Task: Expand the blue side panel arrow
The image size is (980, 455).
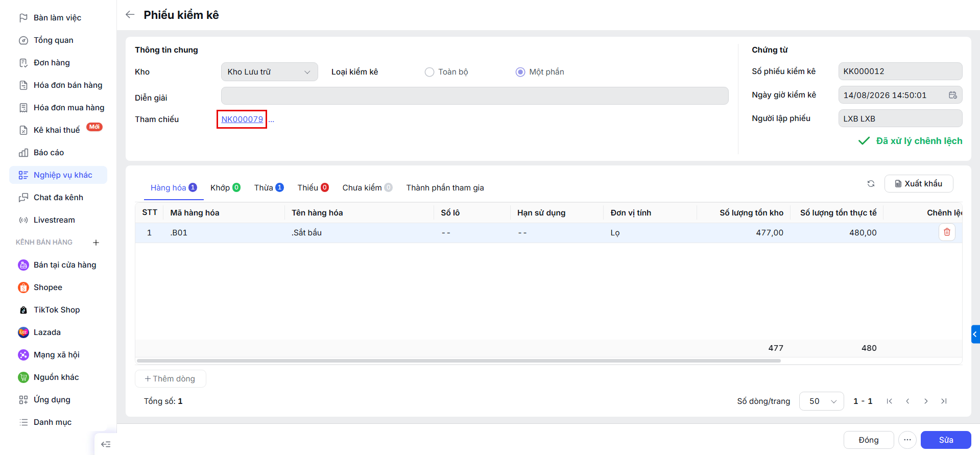Action: coord(975,334)
